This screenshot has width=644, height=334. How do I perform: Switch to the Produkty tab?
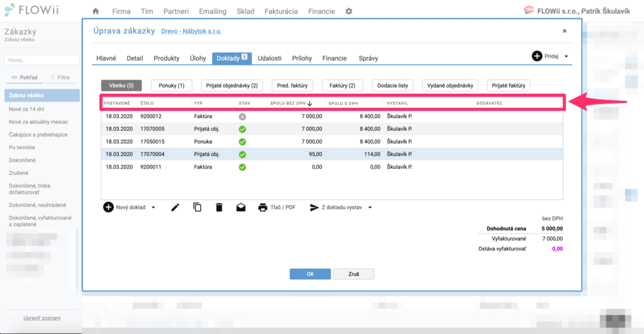pos(166,58)
